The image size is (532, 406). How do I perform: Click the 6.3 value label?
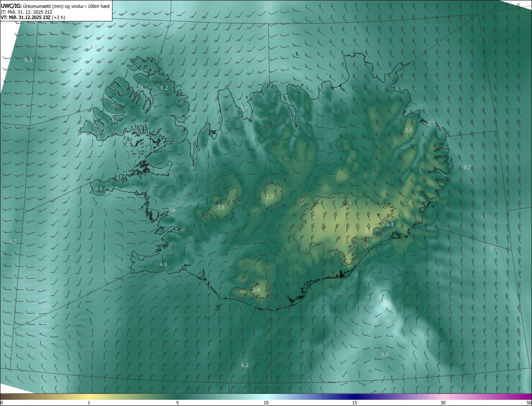tap(28, 60)
